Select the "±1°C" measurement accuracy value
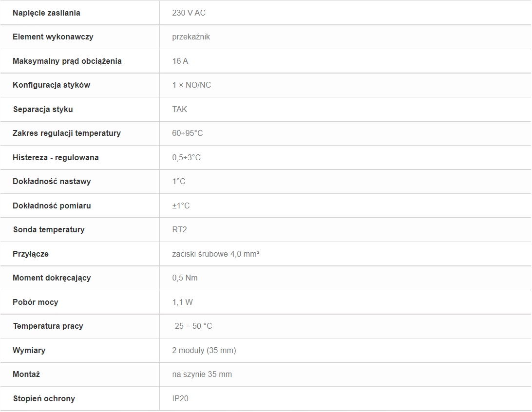 [181, 206]
